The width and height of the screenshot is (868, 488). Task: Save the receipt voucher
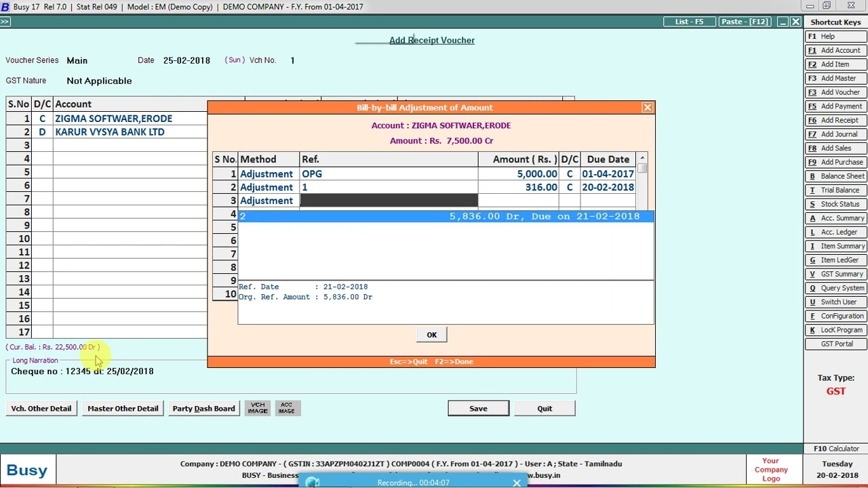478,409
